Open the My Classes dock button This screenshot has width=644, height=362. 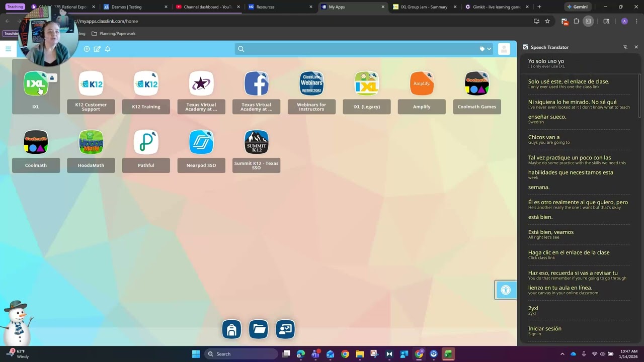(x=285, y=329)
